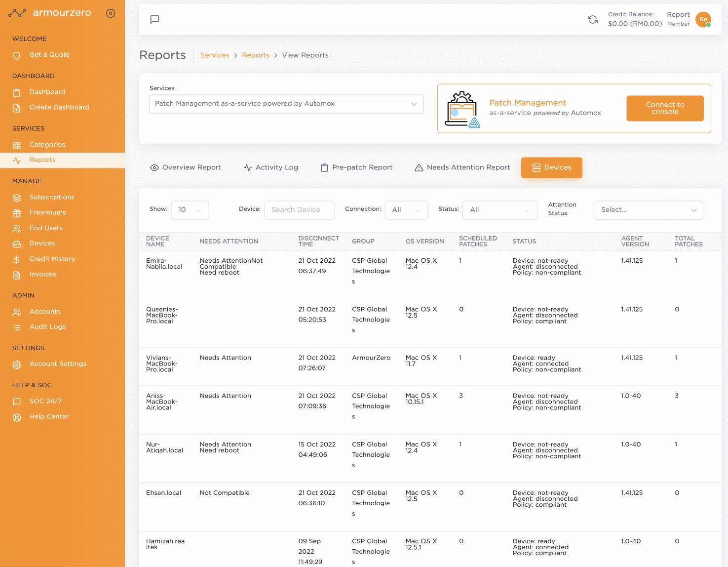
Task: Click device name Vivians-MacBook-Pro.local
Action: pyautogui.click(x=162, y=364)
